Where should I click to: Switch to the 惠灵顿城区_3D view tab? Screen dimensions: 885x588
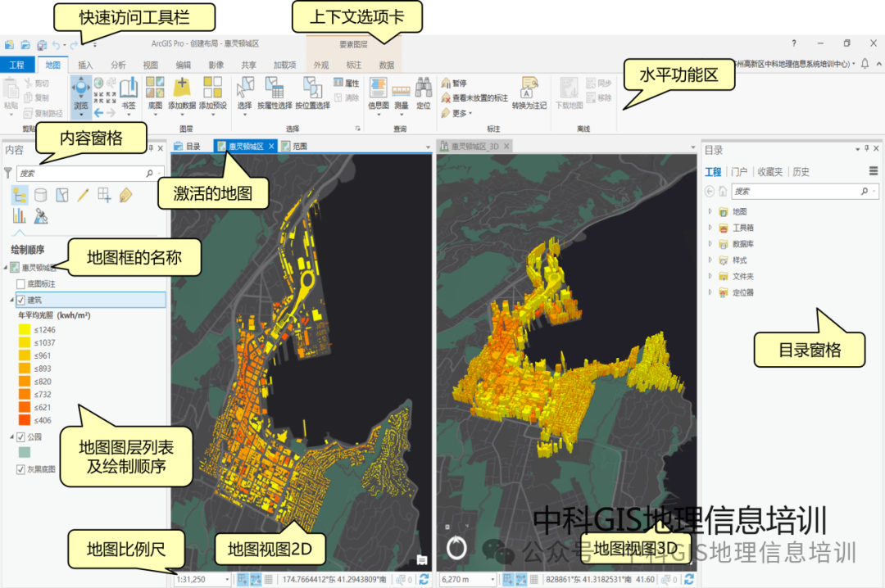(x=474, y=146)
